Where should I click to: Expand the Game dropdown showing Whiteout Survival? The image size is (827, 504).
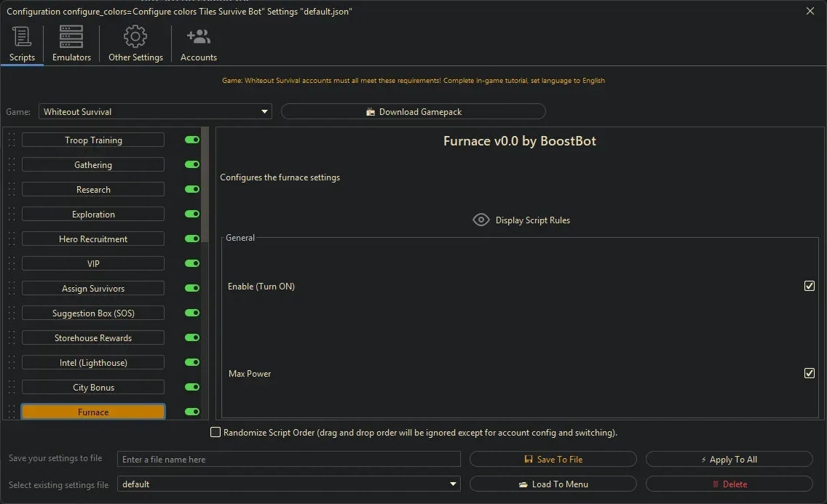[154, 112]
